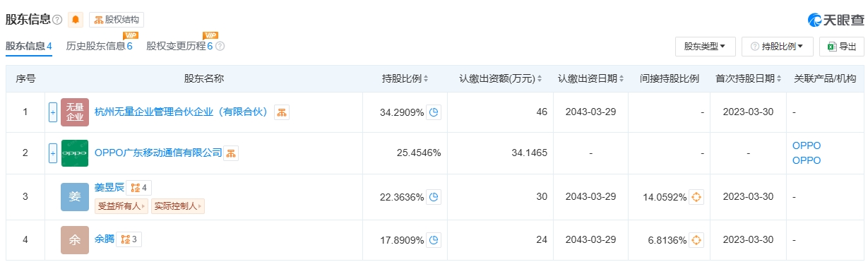Click the help icon beside 股东信息 title
This screenshot has width=868, height=262.
(57, 20)
